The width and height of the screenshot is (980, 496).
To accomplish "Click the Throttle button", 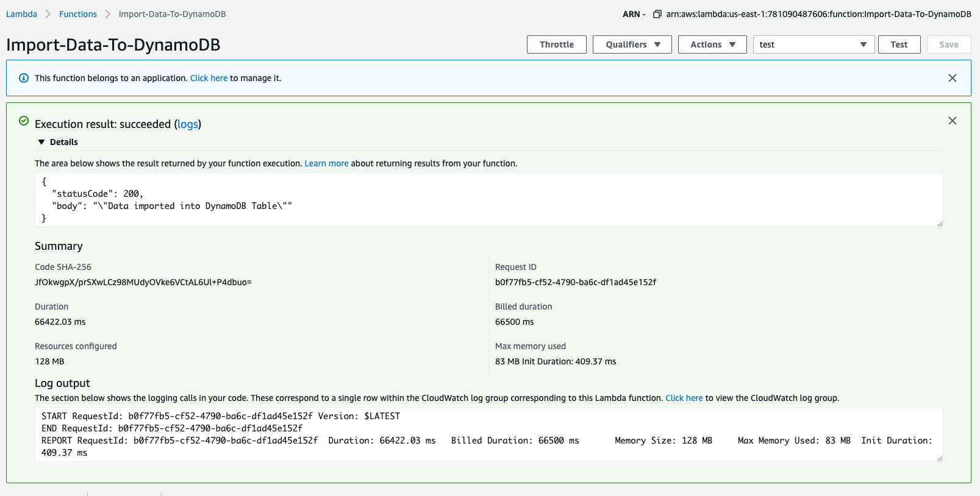I will coord(556,44).
